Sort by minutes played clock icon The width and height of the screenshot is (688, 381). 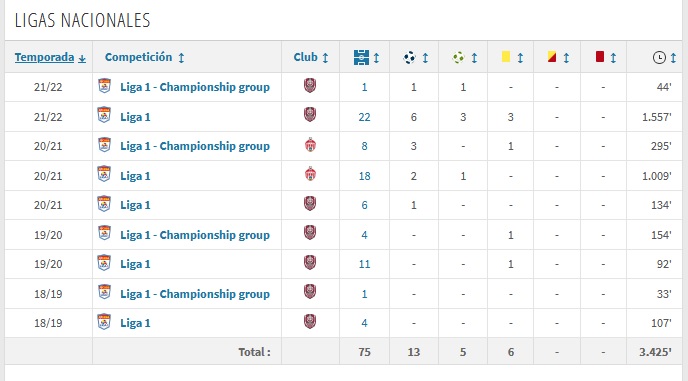point(659,58)
